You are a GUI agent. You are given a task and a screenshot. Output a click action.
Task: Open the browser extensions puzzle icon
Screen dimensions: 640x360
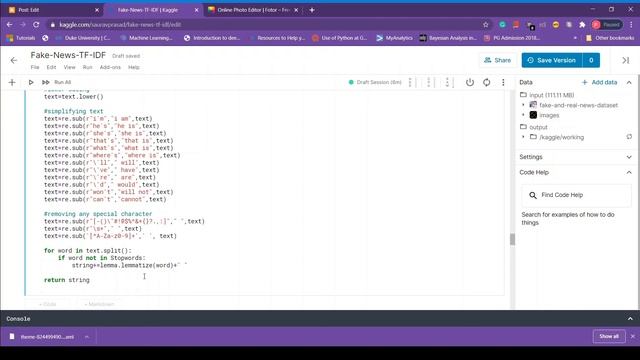(582, 24)
